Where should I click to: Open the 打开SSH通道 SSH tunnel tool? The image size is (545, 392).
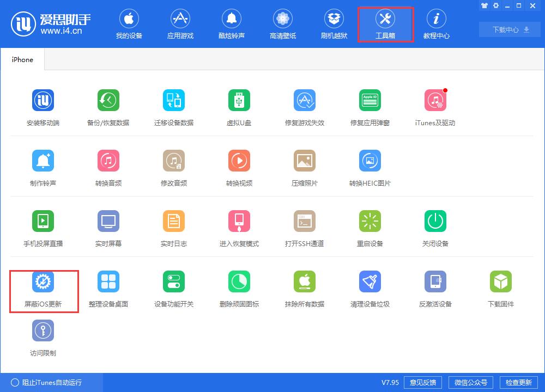(305, 226)
